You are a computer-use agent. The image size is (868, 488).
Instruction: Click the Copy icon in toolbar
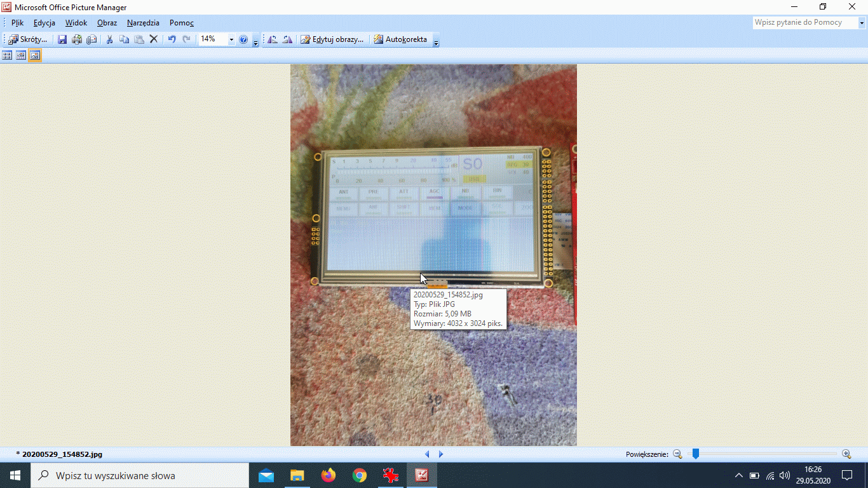tap(124, 39)
